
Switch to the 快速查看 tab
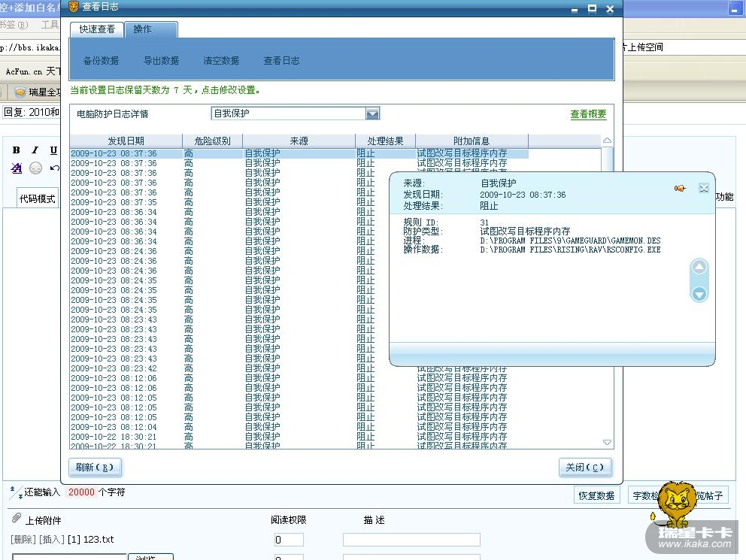click(x=97, y=29)
